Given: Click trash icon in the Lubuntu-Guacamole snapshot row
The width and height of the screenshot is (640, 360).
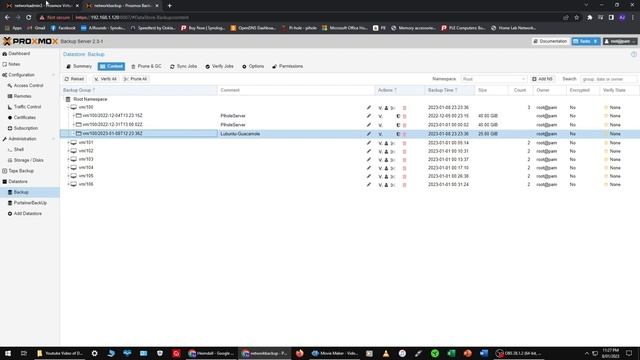Looking at the screenshot, I should [404, 134].
